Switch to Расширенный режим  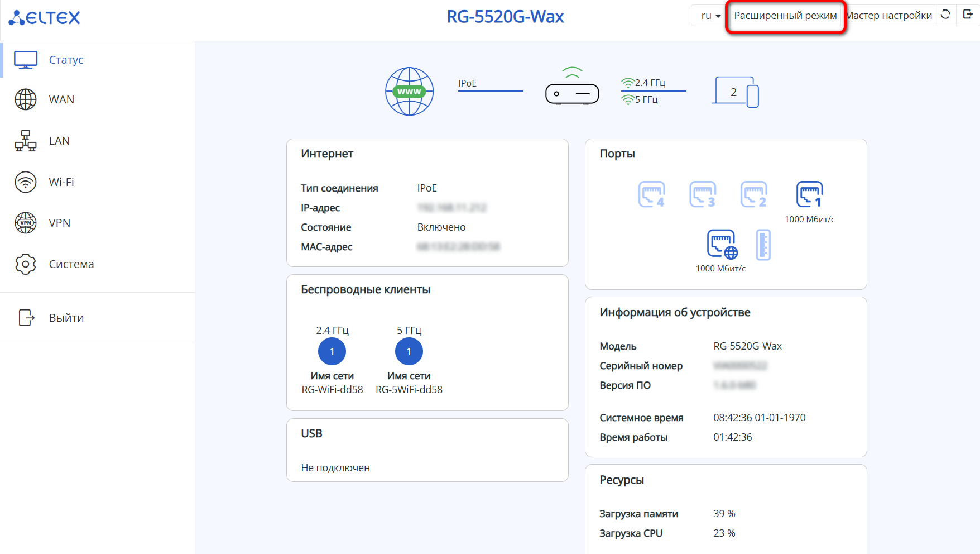click(785, 16)
